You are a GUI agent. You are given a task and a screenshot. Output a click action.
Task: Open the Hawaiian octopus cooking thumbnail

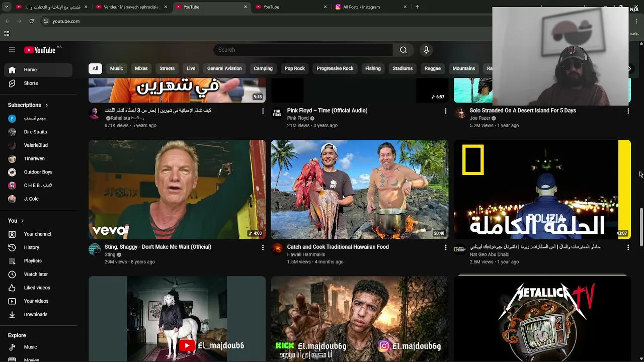coord(359,190)
